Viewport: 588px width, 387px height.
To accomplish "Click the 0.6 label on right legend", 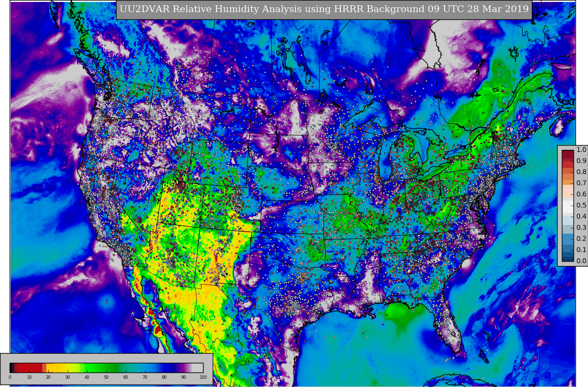I will [x=581, y=194].
